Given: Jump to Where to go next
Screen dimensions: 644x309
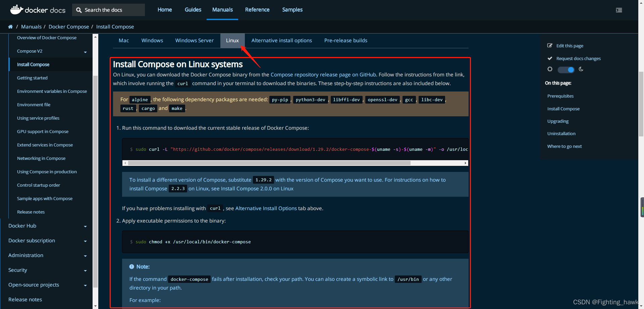Looking at the screenshot, I should click(x=565, y=146).
